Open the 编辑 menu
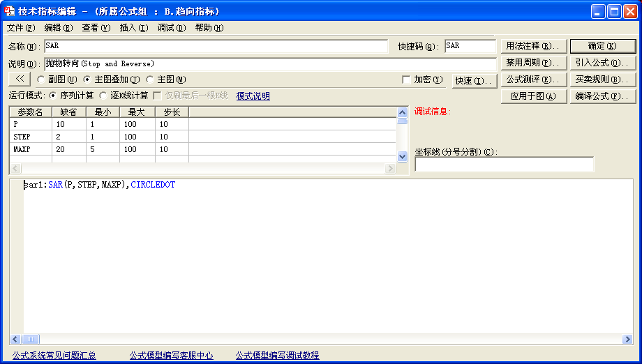This screenshot has height=364, width=642. tap(59, 28)
